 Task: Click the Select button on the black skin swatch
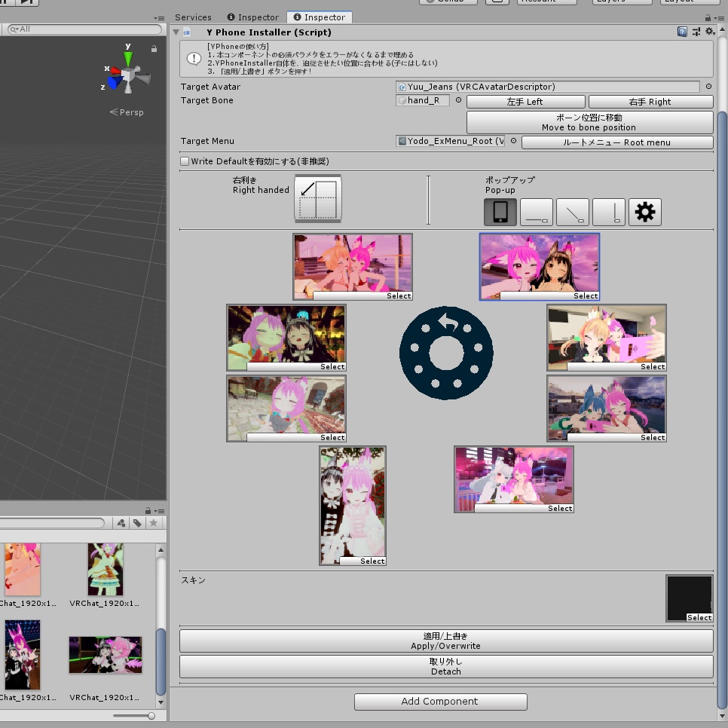click(699, 617)
